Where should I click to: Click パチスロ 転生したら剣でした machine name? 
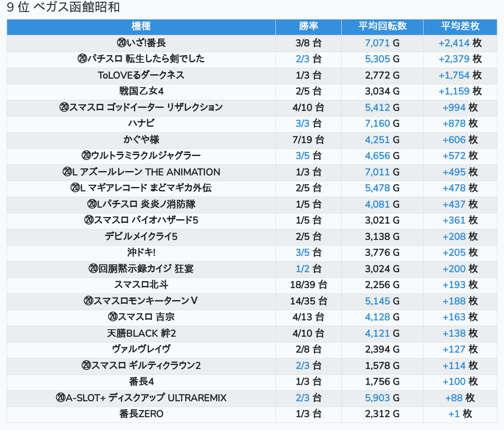[141, 59]
